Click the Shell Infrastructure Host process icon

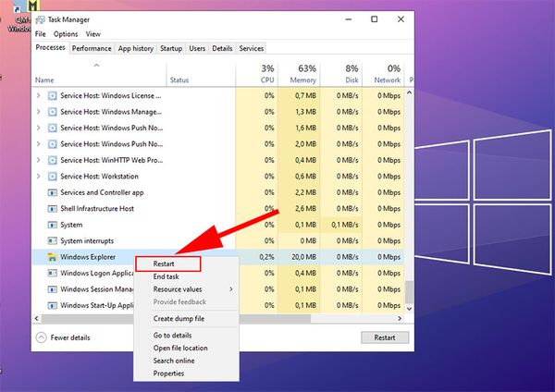click(52, 209)
